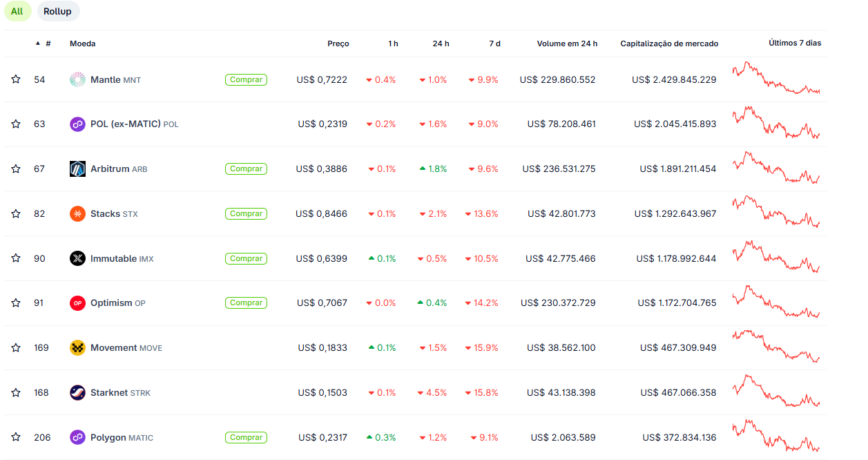Screen dimensions: 868x460
Task: Click volume US$ 230.372.729
Action: (558, 303)
